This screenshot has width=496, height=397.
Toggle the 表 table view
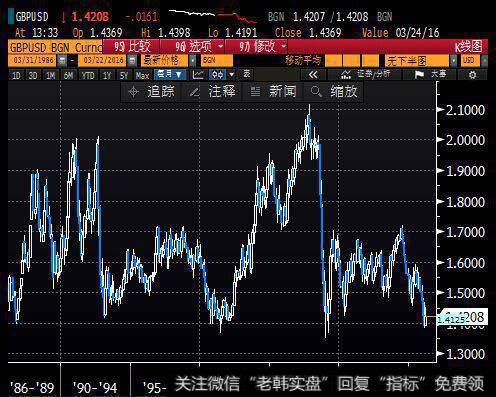pyautogui.click(x=247, y=74)
